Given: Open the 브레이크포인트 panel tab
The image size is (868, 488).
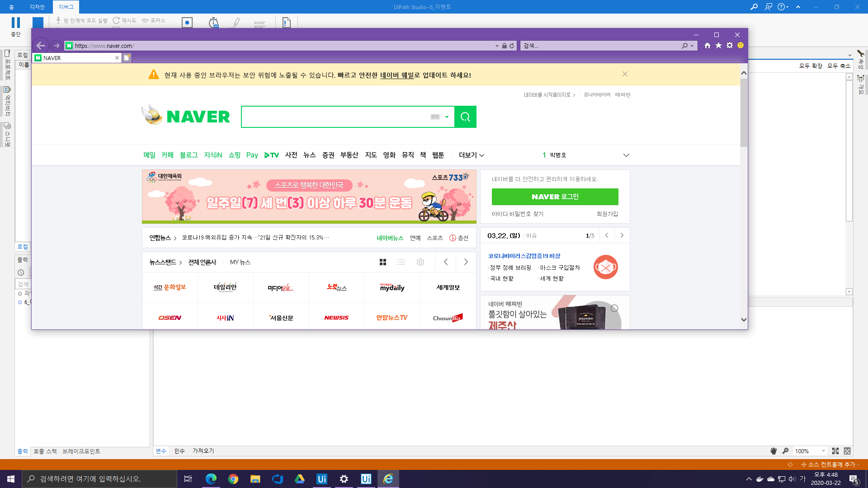Looking at the screenshot, I should (81, 451).
